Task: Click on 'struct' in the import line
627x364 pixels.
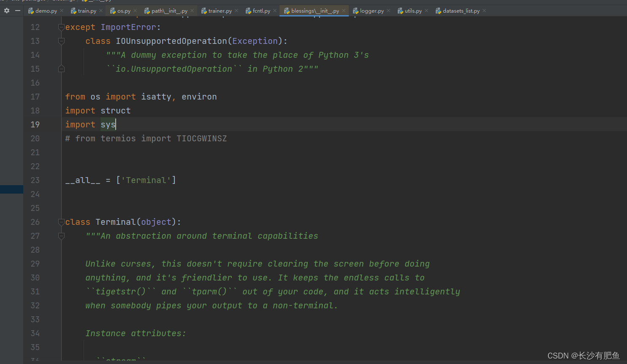Action: [116, 111]
